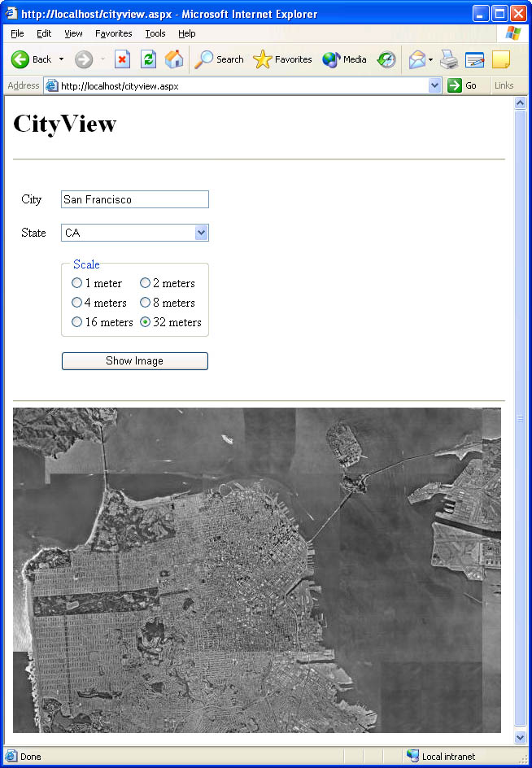Viewport: 532px width, 768px height.
Task: Click the page icon in address bar
Action: (x=51, y=85)
